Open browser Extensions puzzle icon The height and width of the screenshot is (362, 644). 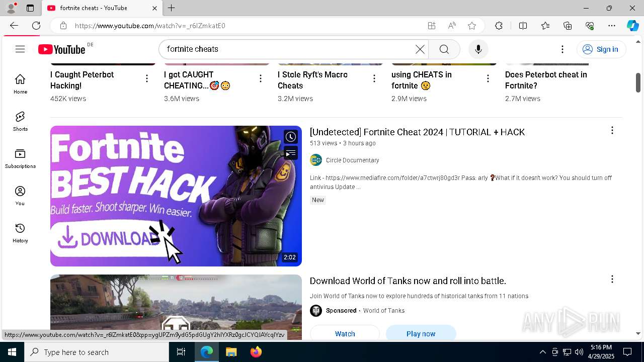[499, 26]
